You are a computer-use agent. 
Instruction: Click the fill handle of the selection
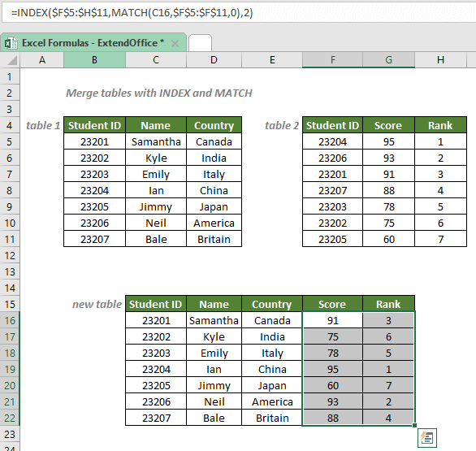[x=414, y=426]
